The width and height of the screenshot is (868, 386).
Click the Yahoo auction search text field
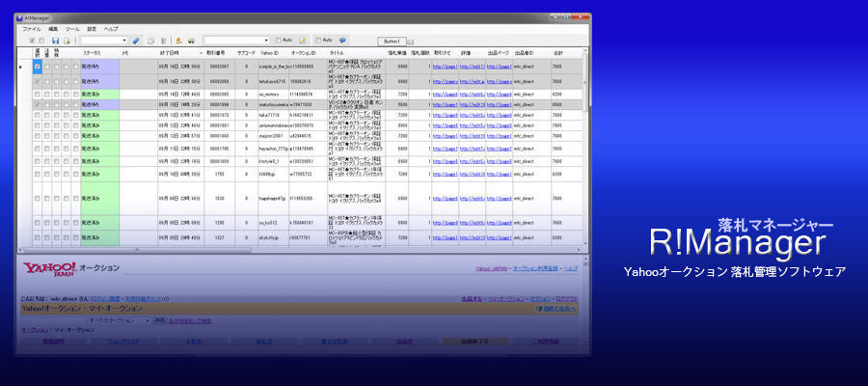(54, 320)
